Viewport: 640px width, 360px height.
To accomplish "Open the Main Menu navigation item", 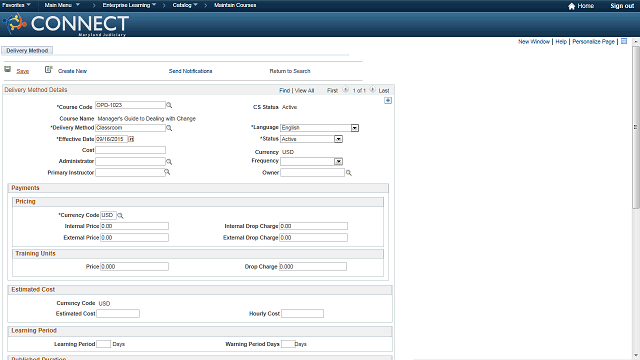I will [x=62, y=5].
